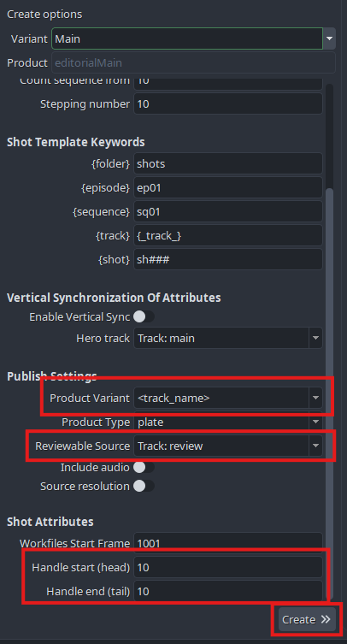Edit the Workfiles Start Frame field
Image resolution: width=347 pixels, height=644 pixels.
[228, 543]
